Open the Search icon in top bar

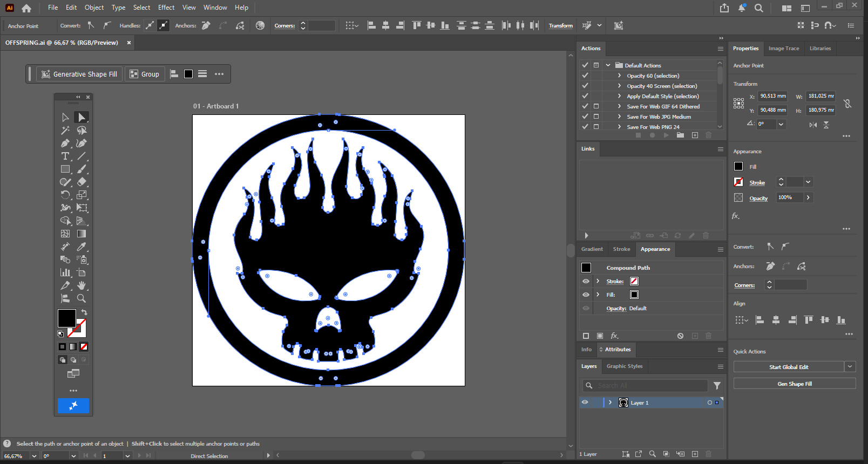(x=759, y=8)
